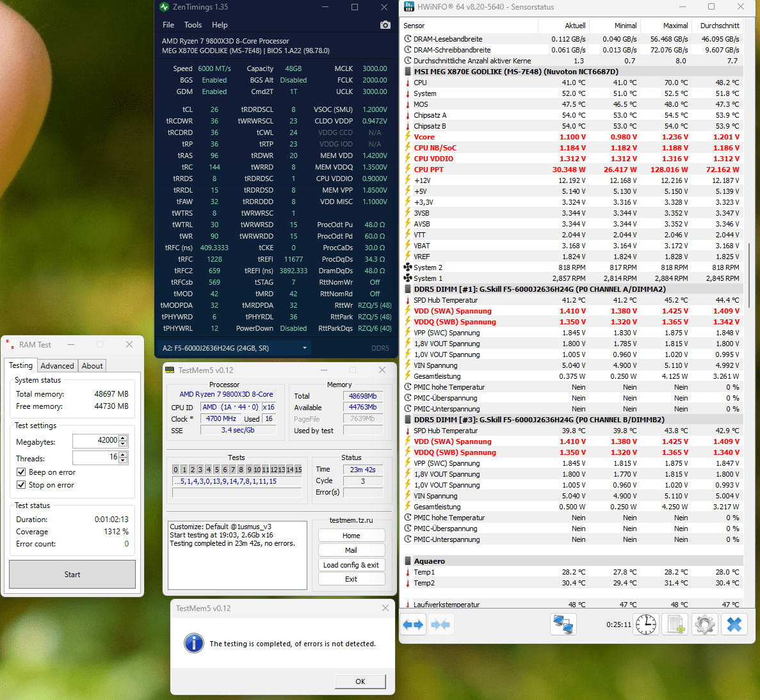Click lightning icon on CPU PPT row
Image resolution: width=760 pixels, height=700 pixels.
pyautogui.click(x=408, y=170)
